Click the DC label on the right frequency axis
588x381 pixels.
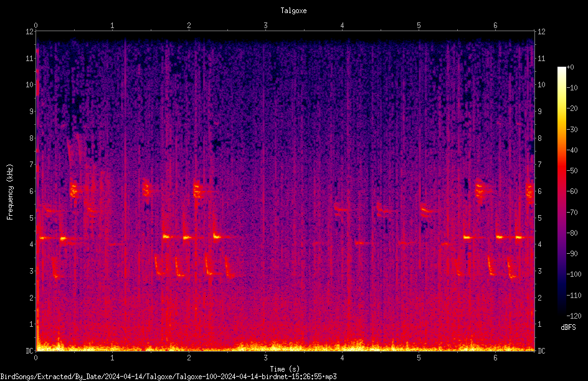(x=541, y=350)
